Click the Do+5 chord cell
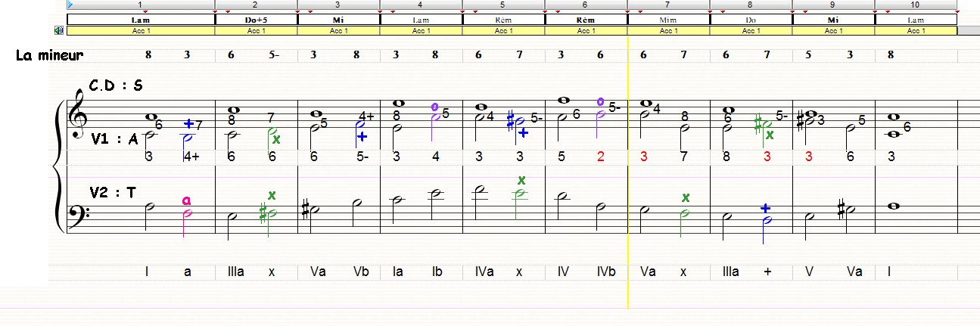The image size is (980, 326). [257, 20]
